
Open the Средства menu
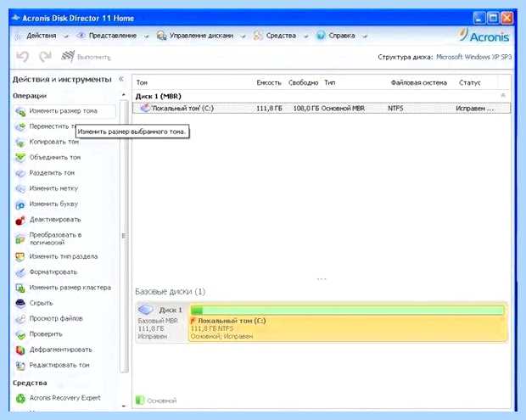point(281,36)
